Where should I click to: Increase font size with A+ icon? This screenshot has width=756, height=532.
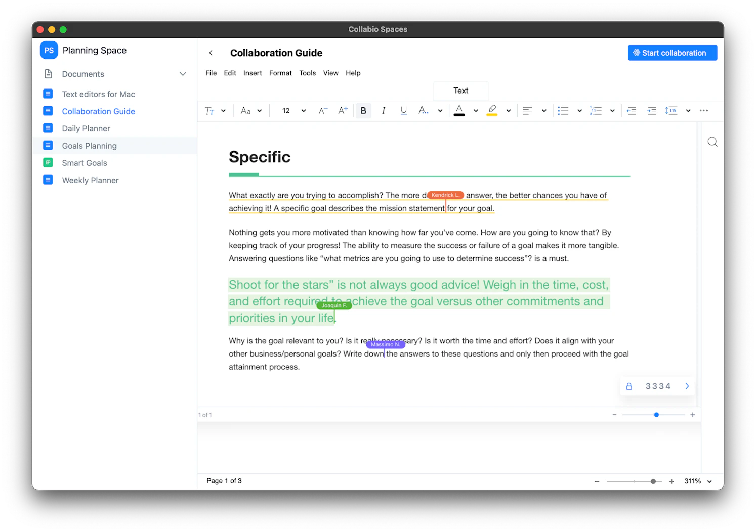coord(343,110)
